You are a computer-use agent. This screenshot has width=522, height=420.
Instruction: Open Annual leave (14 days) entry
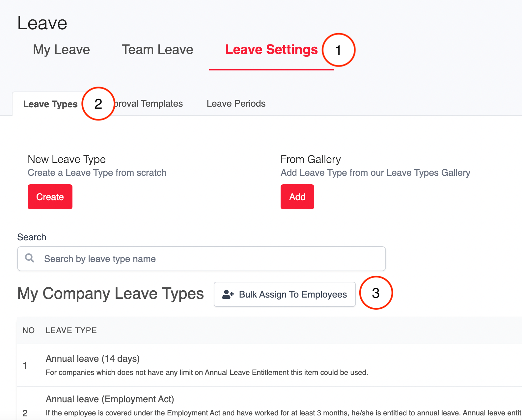click(93, 358)
